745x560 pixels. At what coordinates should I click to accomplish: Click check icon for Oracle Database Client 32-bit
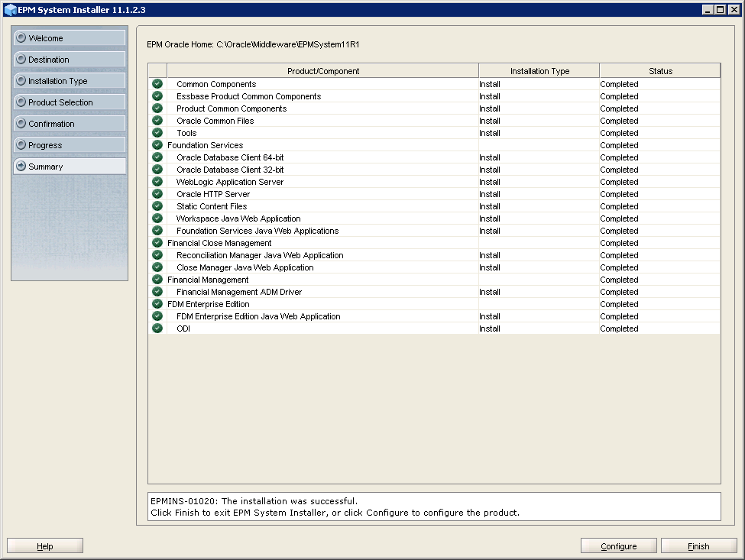pos(157,170)
